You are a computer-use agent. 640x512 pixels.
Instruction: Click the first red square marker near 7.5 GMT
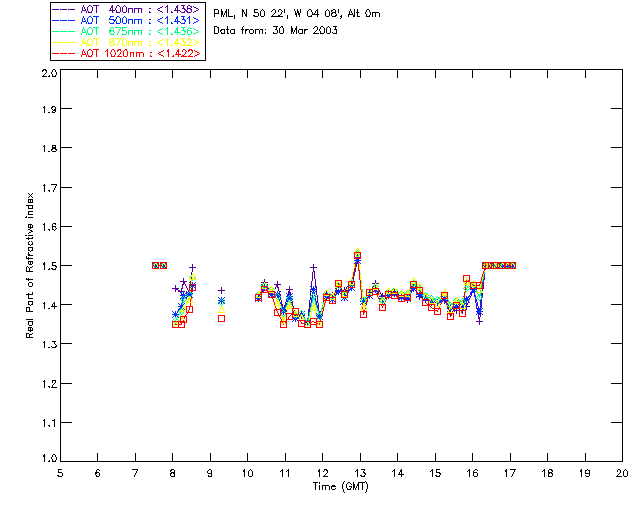coord(155,265)
